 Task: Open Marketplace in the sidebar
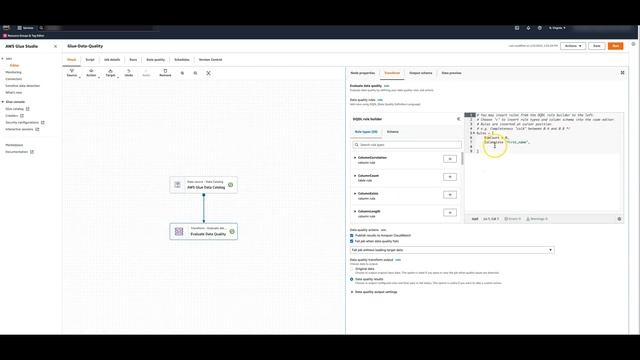pyautogui.click(x=14, y=145)
